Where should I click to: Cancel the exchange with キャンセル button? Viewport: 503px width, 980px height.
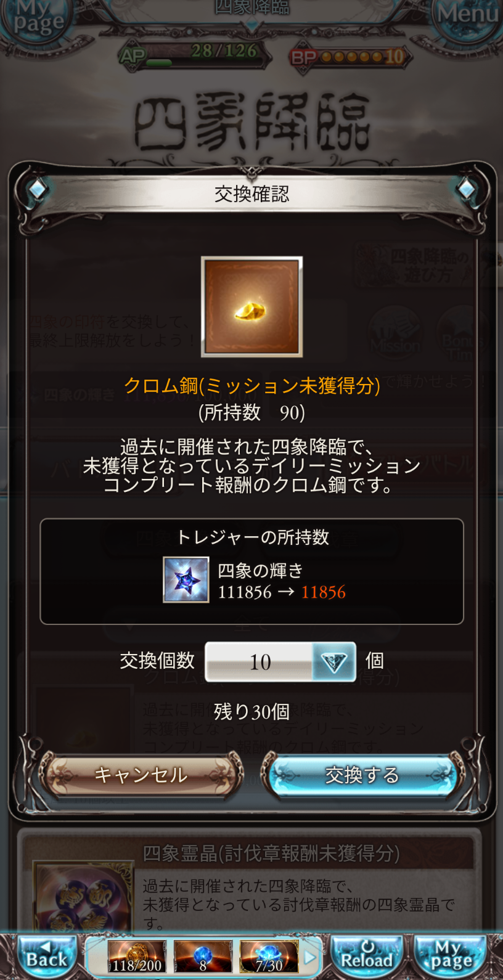pos(141,775)
